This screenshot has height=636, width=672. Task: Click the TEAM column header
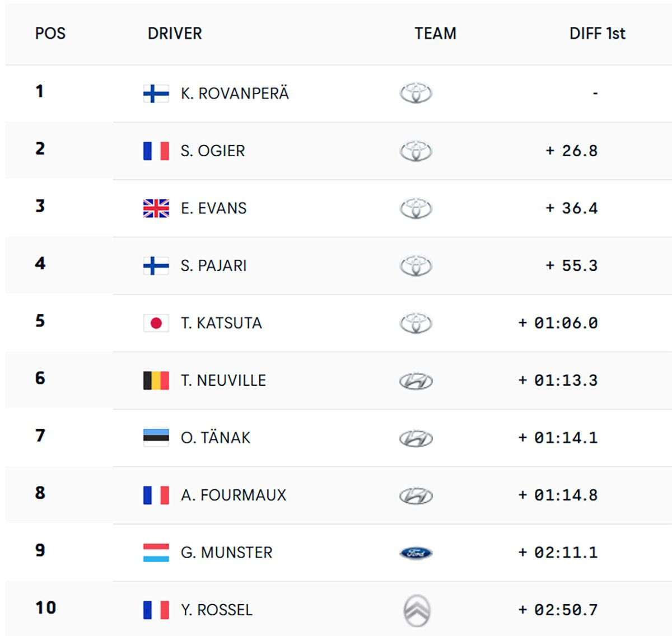(x=435, y=34)
